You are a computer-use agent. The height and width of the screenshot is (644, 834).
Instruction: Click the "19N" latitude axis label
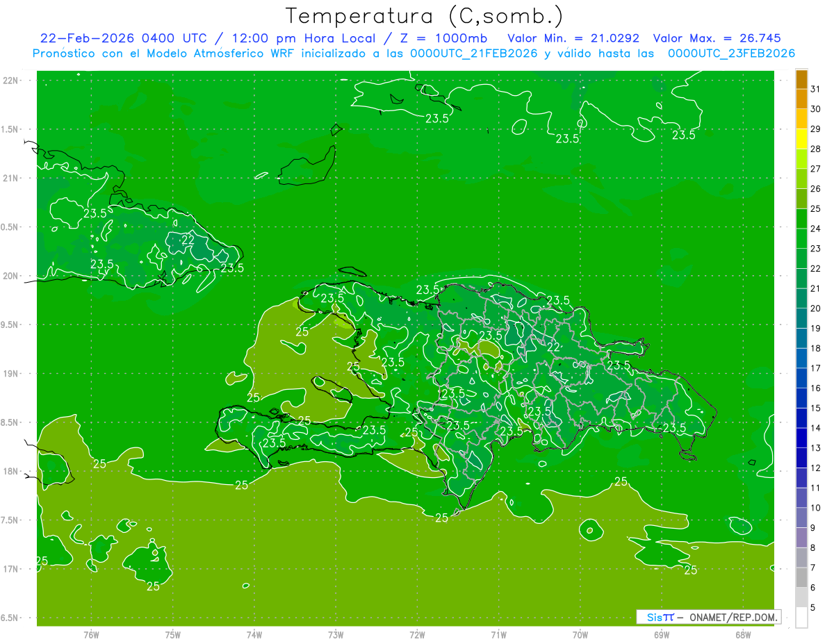(10, 374)
